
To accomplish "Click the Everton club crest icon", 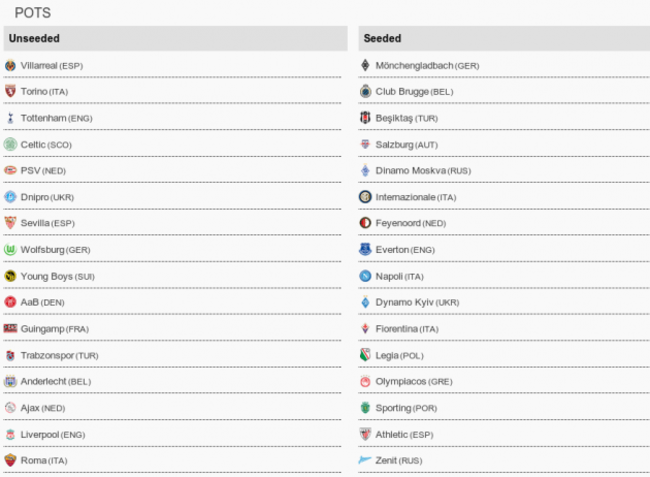I will (366, 250).
